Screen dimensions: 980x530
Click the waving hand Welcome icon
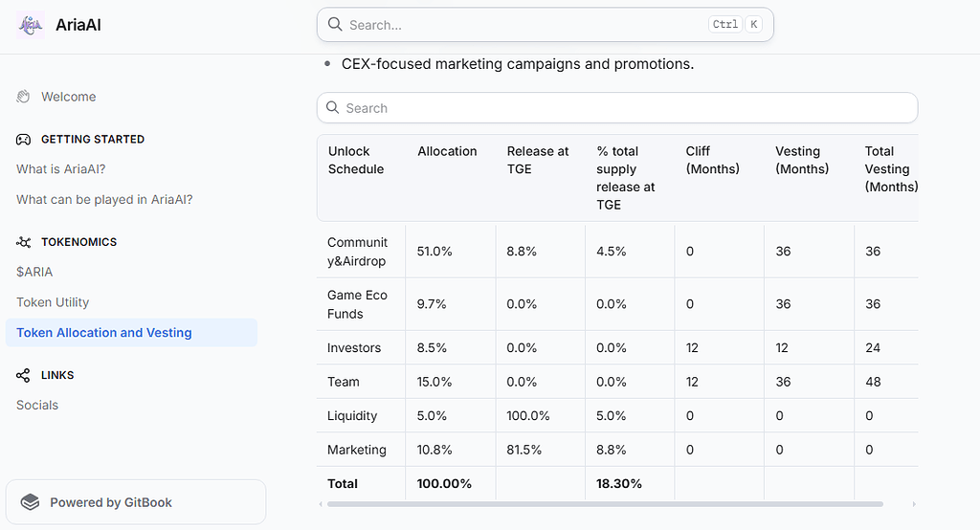(x=23, y=97)
